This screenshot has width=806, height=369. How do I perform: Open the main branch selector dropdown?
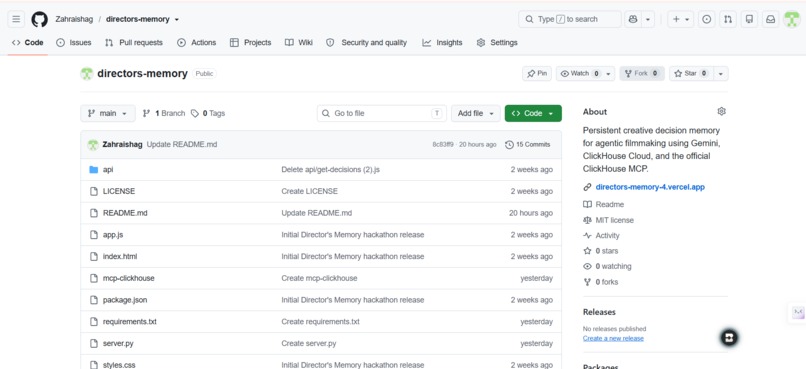108,113
